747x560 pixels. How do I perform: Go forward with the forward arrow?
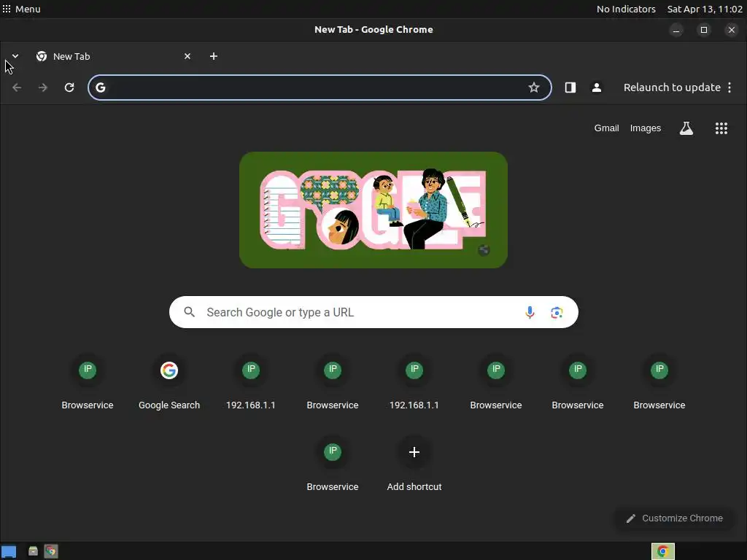43,87
